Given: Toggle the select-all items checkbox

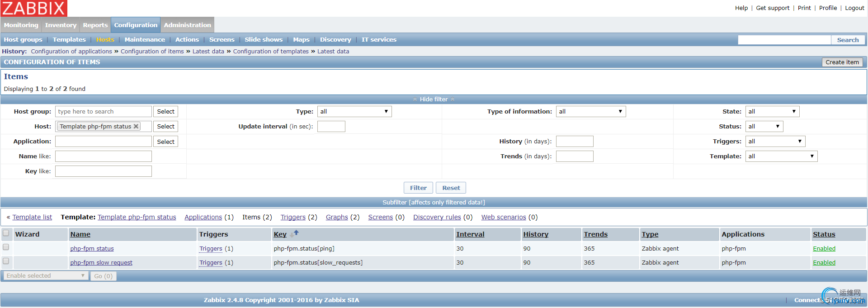Looking at the screenshot, I should coord(6,233).
